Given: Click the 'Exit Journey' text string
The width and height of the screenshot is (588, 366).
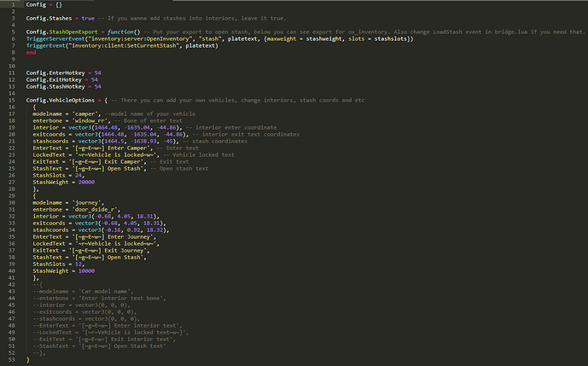Looking at the screenshot, I should pyautogui.click(x=109, y=250).
